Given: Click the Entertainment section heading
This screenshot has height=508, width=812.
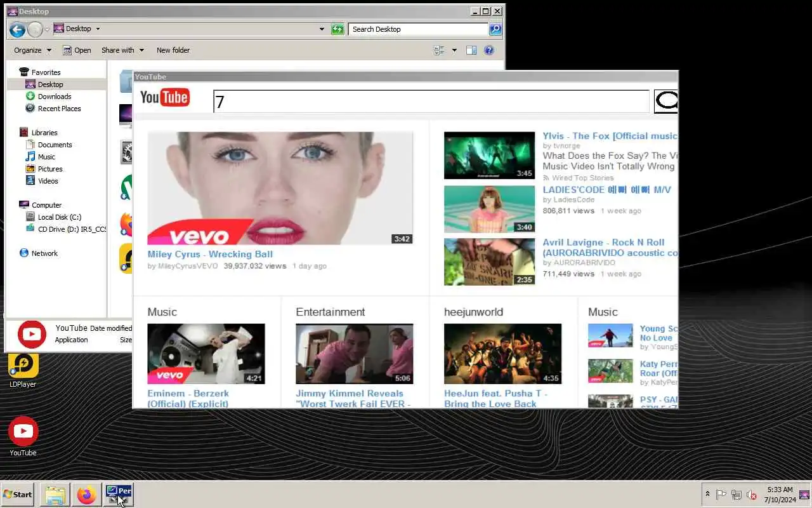Looking at the screenshot, I should click(x=330, y=312).
